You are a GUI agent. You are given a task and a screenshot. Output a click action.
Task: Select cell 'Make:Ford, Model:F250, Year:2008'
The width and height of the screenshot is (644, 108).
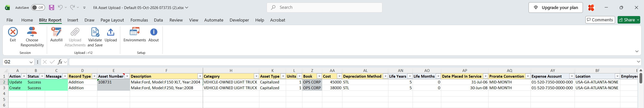tap(166, 88)
